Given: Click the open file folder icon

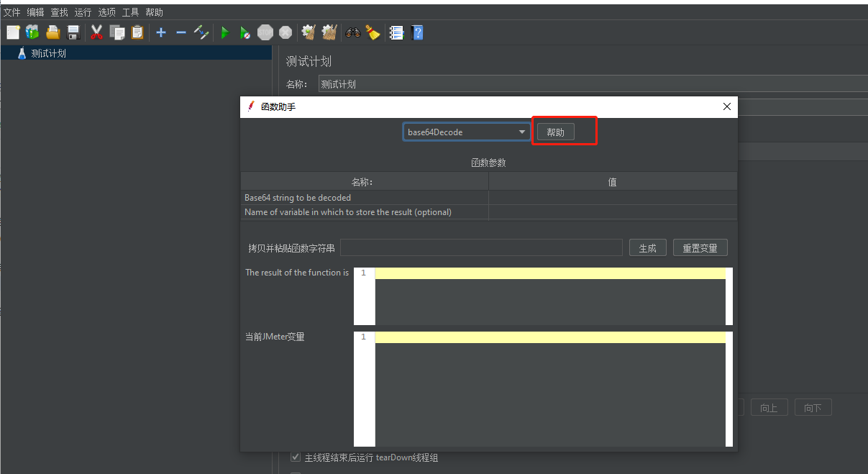Looking at the screenshot, I should click(x=52, y=32).
